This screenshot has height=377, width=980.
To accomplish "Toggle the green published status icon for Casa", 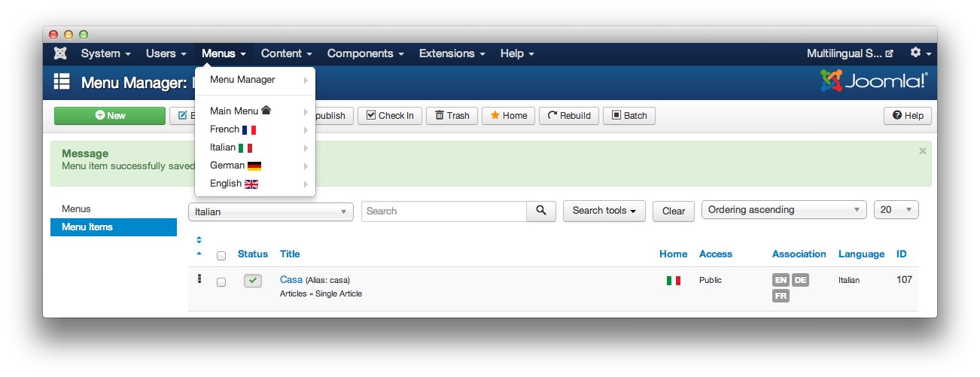I will click(253, 281).
